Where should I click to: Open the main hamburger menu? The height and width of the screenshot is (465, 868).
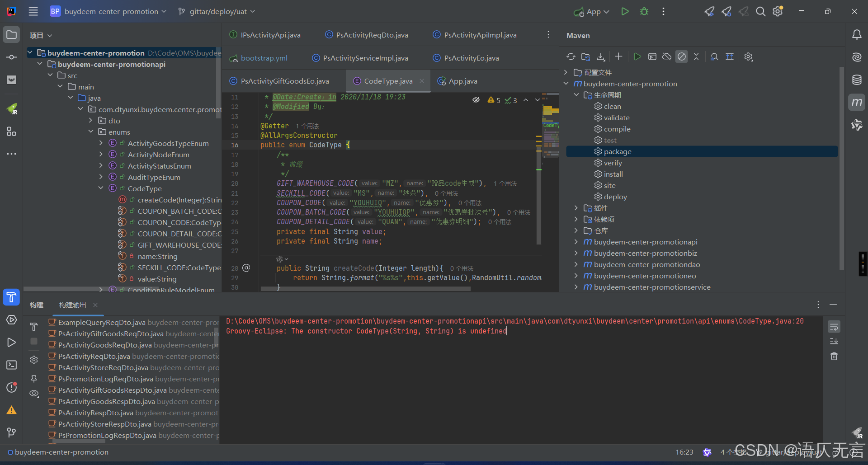coord(33,11)
